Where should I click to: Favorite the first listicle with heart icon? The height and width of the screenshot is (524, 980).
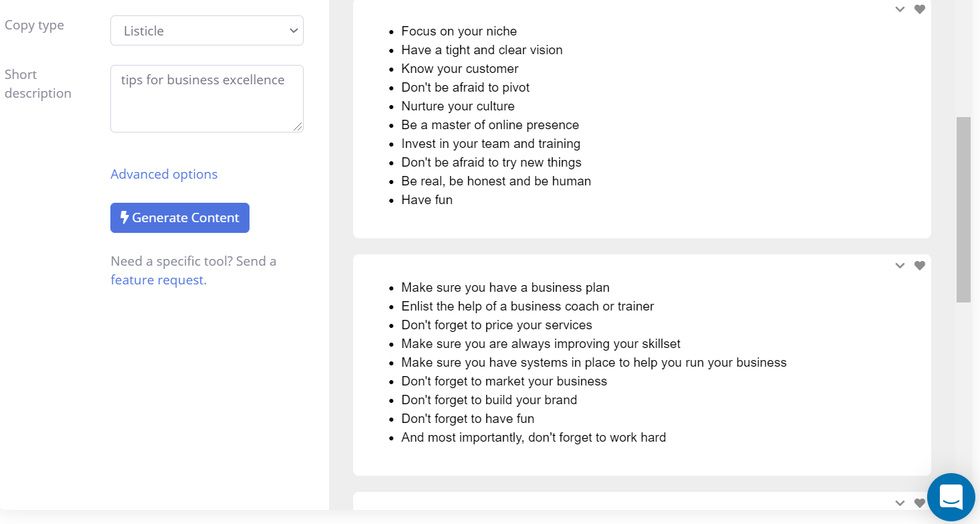click(920, 9)
